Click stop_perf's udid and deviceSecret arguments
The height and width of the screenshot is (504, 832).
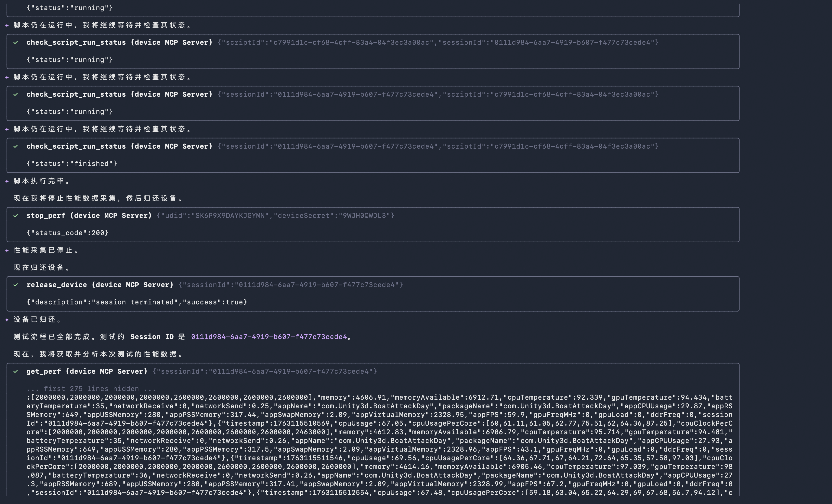275,215
